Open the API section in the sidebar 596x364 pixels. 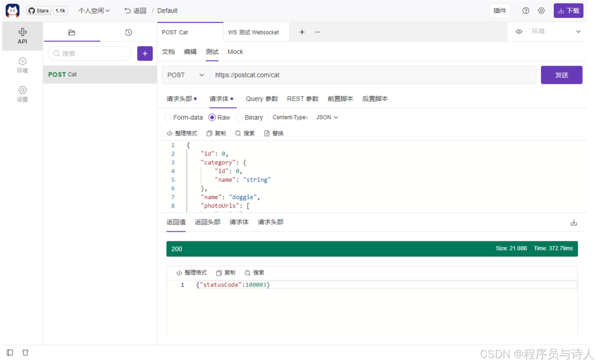[22, 36]
